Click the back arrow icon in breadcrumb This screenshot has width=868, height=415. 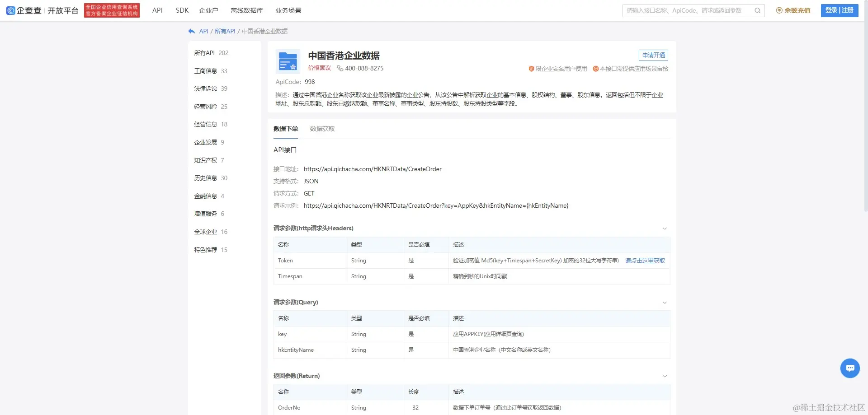[x=192, y=31]
